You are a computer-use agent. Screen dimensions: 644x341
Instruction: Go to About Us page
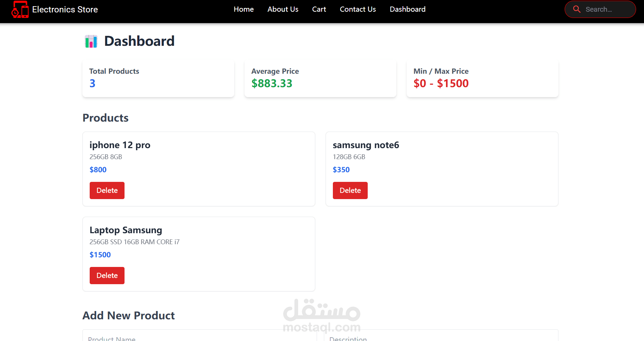(283, 9)
